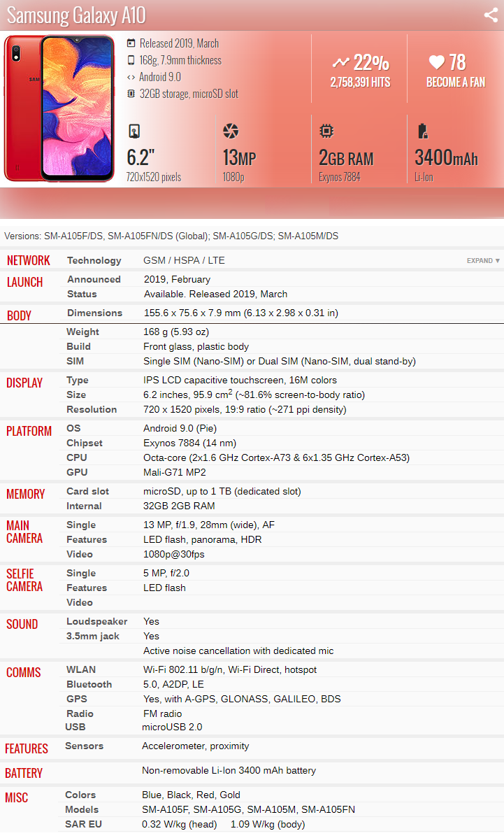Open the MISC category heading

(17, 798)
